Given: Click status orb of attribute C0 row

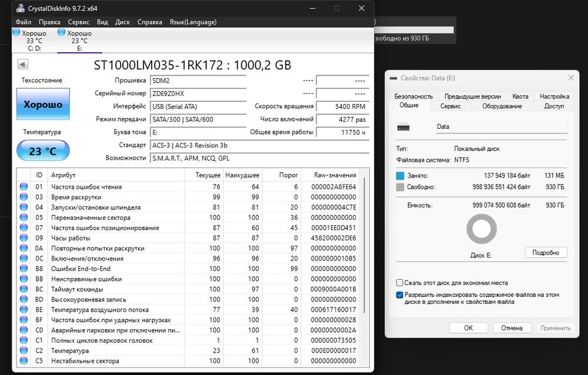Looking at the screenshot, I should pos(24,330).
